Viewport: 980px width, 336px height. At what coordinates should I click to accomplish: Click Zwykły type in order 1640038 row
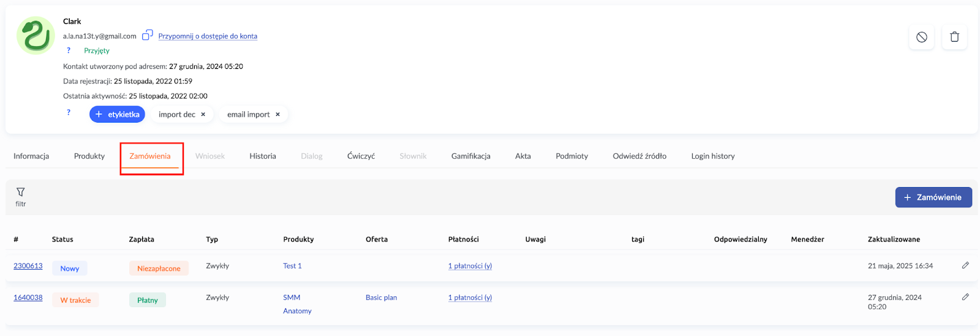(217, 297)
